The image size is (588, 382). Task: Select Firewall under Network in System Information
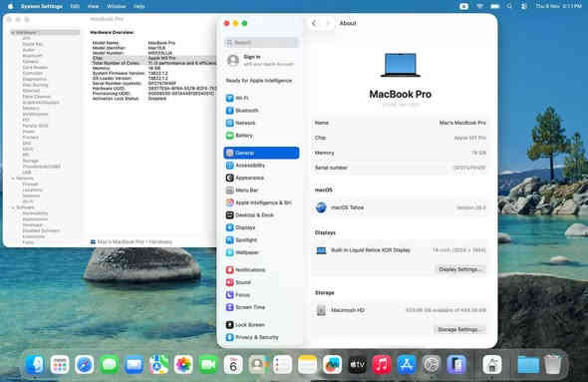click(31, 185)
